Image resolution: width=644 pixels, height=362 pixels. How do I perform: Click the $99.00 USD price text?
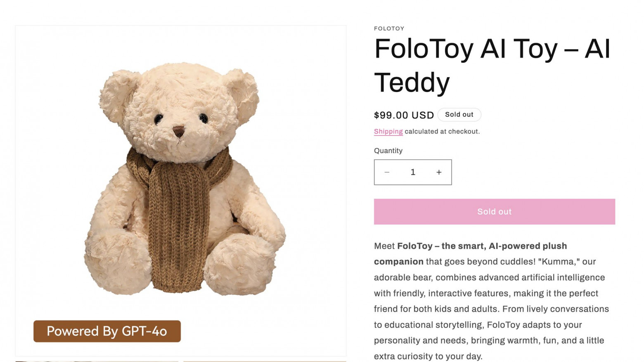tap(404, 115)
